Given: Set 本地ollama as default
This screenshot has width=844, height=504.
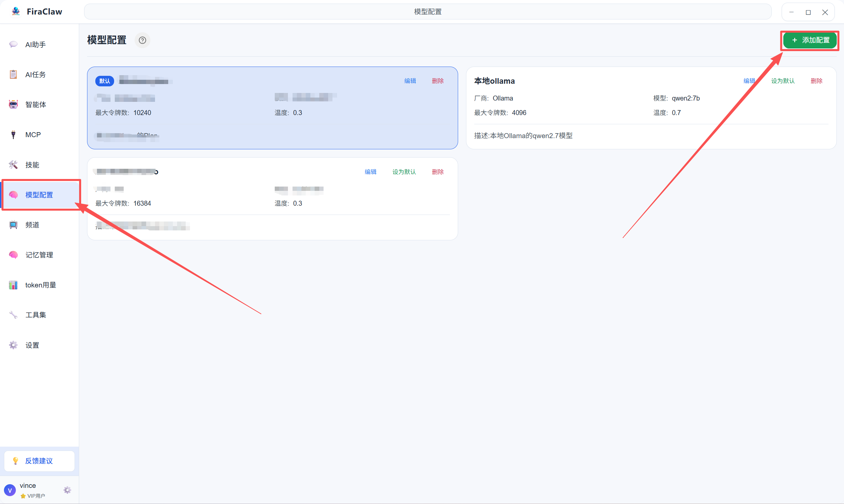Looking at the screenshot, I should point(783,81).
